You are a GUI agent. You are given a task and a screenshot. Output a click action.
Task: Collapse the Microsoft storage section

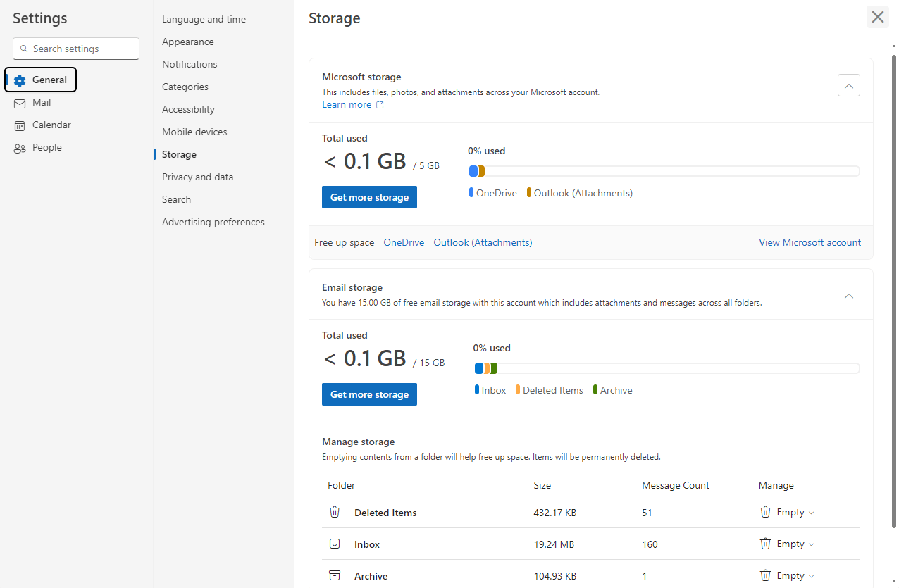tap(849, 86)
